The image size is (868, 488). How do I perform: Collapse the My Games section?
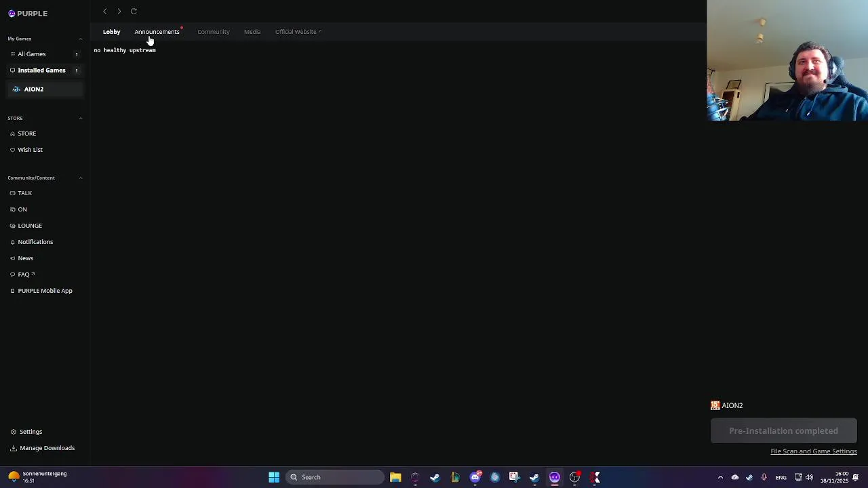(x=81, y=39)
